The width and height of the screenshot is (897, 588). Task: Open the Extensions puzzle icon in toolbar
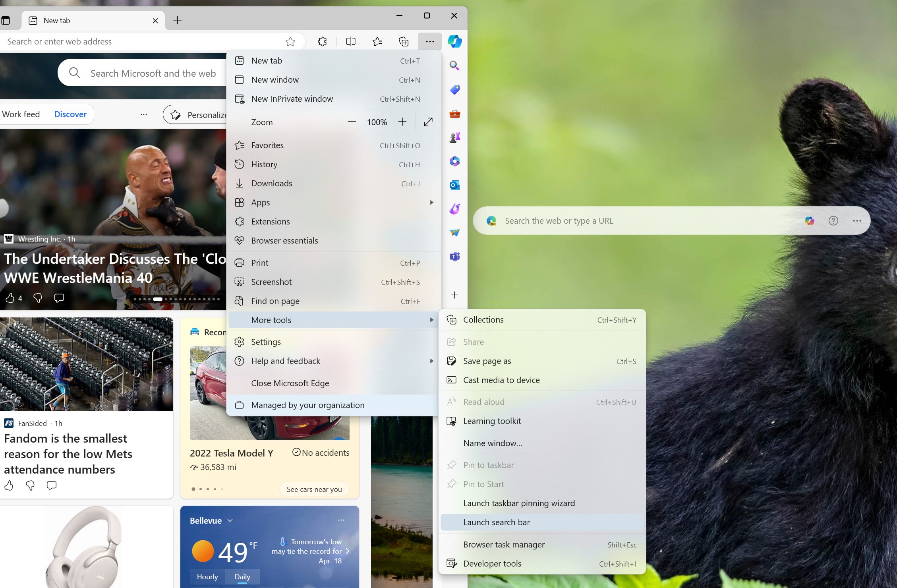point(323,41)
